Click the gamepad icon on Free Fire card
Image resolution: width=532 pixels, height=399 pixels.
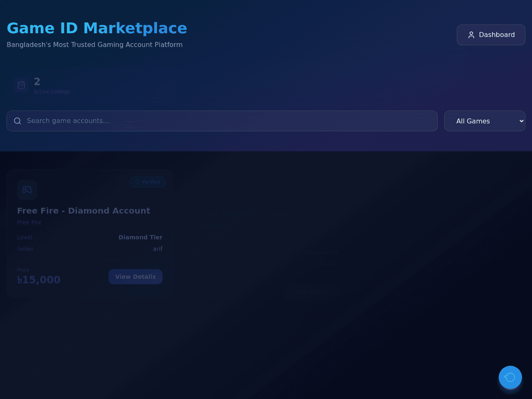27,190
